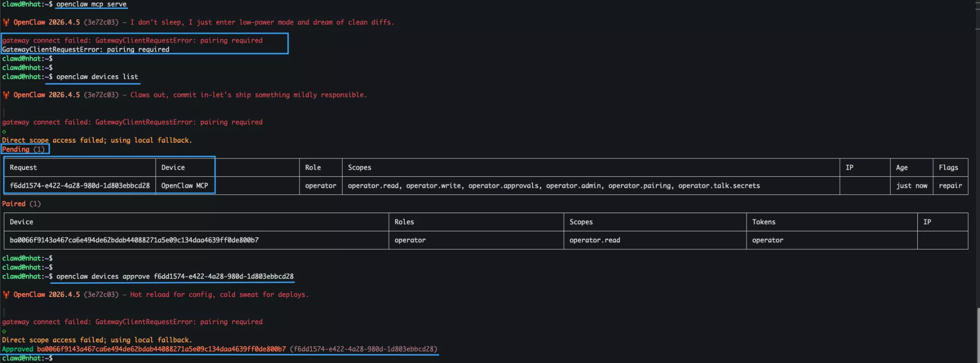This screenshot has height=363, width=980.
Task: Click the 'repair' flag value
Action: point(950,186)
